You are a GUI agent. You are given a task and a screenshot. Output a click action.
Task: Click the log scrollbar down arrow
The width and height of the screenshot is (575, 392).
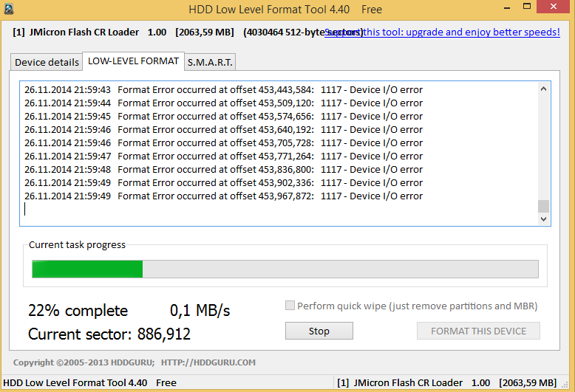tap(544, 219)
